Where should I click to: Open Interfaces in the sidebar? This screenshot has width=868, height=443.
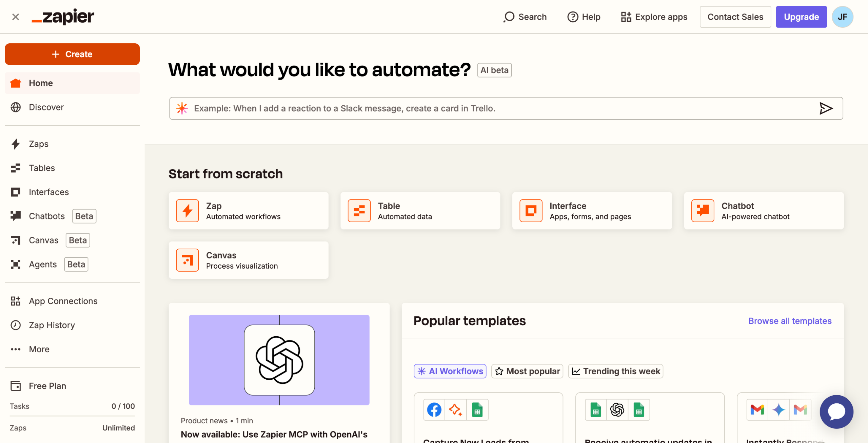pyautogui.click(x=72, y=192)
